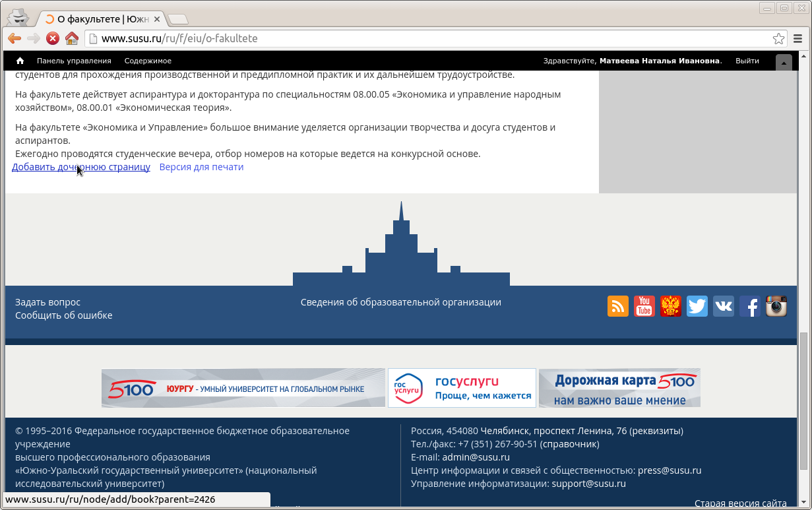This screenshot has height=510, width=812.
Task: Click the Russian coat of arms icon
Action: [x=671, y=306]
